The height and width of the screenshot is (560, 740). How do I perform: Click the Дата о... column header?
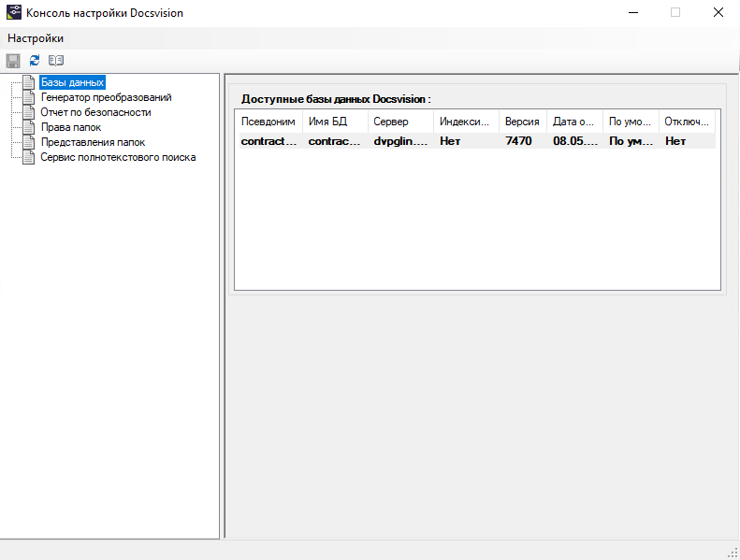574,122
